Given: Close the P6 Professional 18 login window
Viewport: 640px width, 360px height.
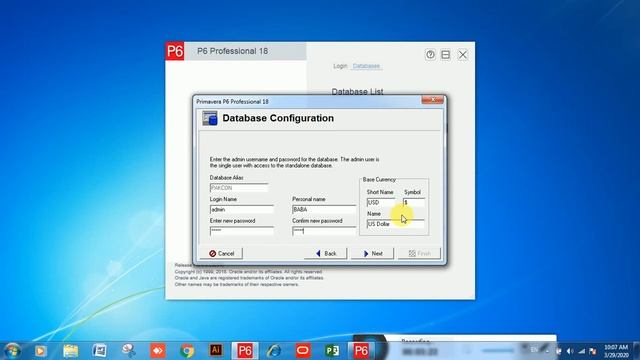Looking at the screenshot, I should point(462,55).
